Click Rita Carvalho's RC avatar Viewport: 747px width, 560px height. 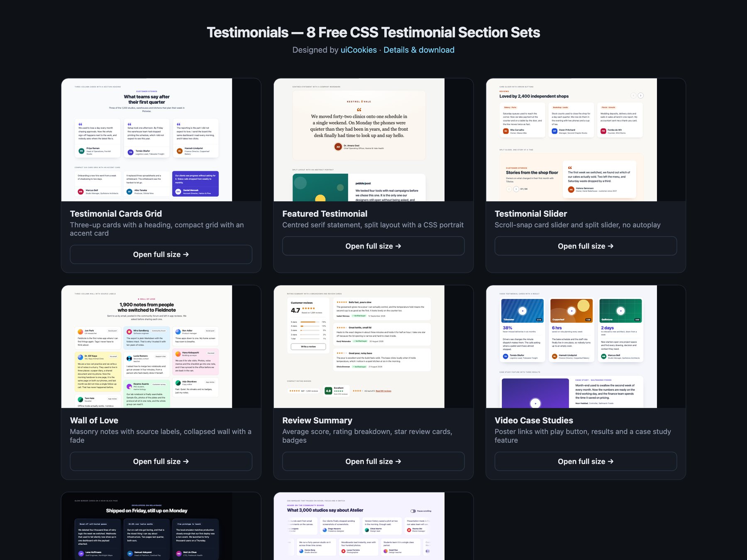click(505, 131)
